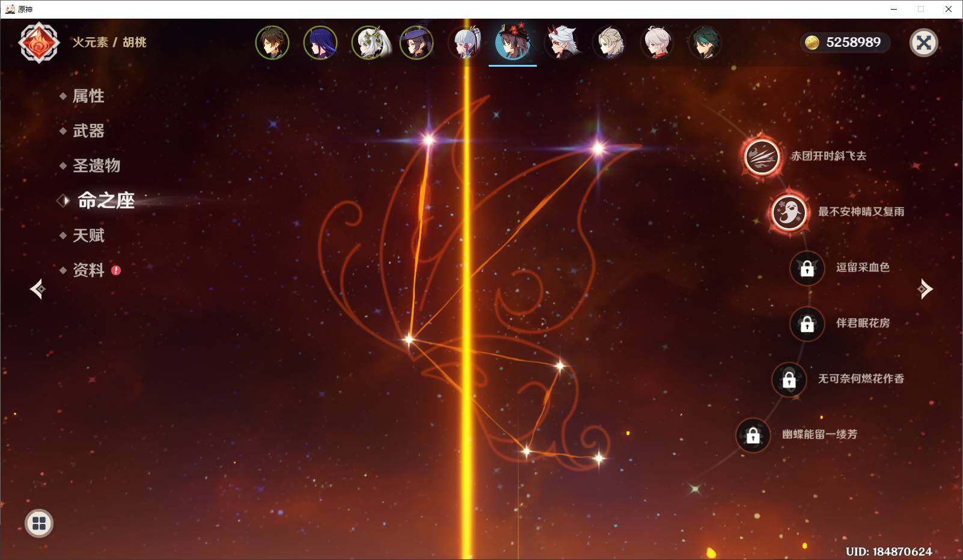
Task: Go to previous character with left arrow
Action: [37, 289]
